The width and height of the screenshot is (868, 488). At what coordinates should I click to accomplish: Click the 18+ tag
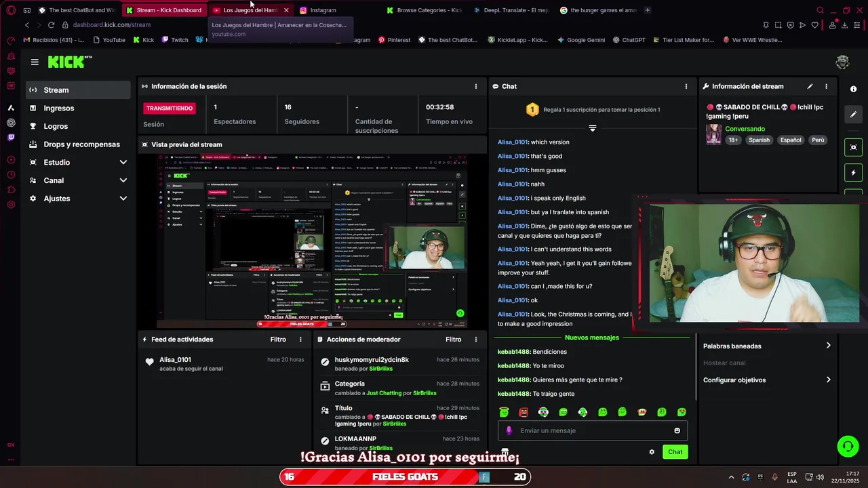(733, 140)
